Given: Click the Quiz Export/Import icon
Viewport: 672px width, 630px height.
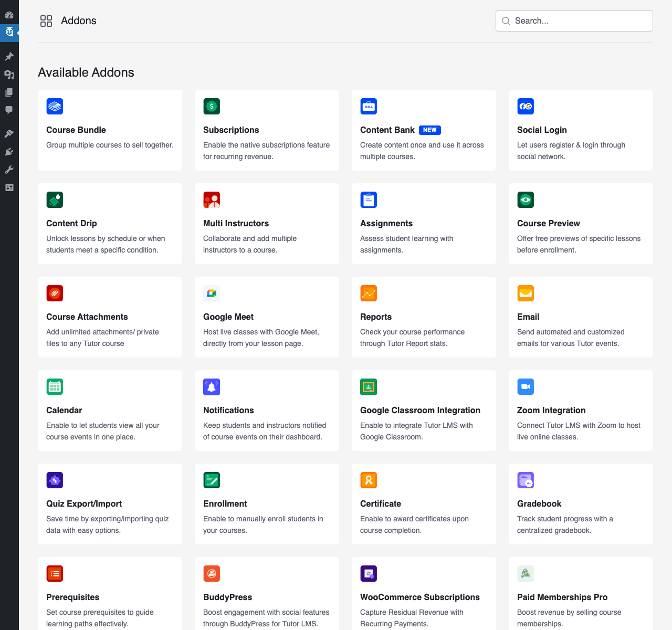Looking at the screenshot, I should tap(55, 480).
